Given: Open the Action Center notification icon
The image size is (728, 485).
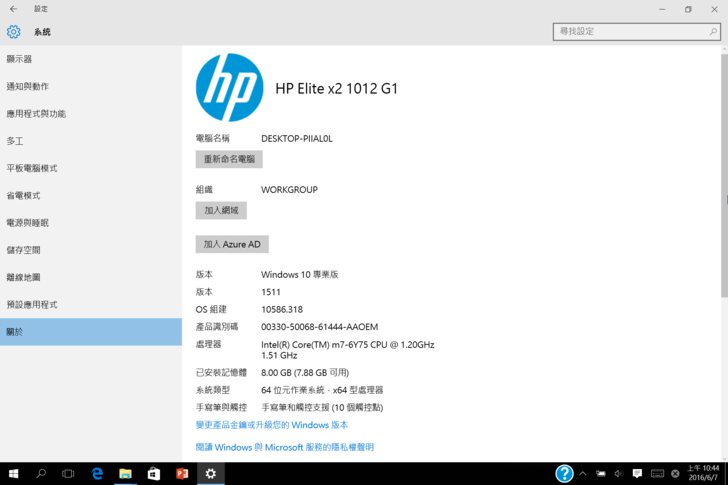Looking at the screenshot, I should click(637, 473).
